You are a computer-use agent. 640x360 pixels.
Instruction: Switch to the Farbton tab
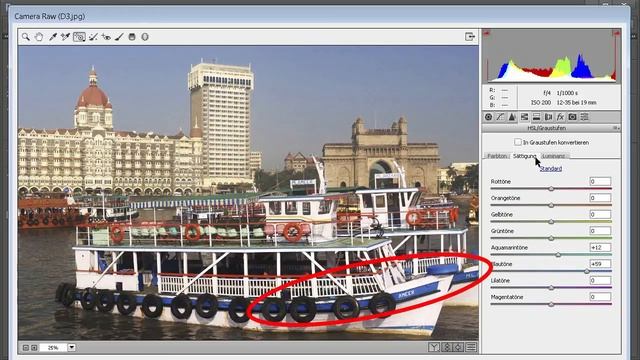497,156
